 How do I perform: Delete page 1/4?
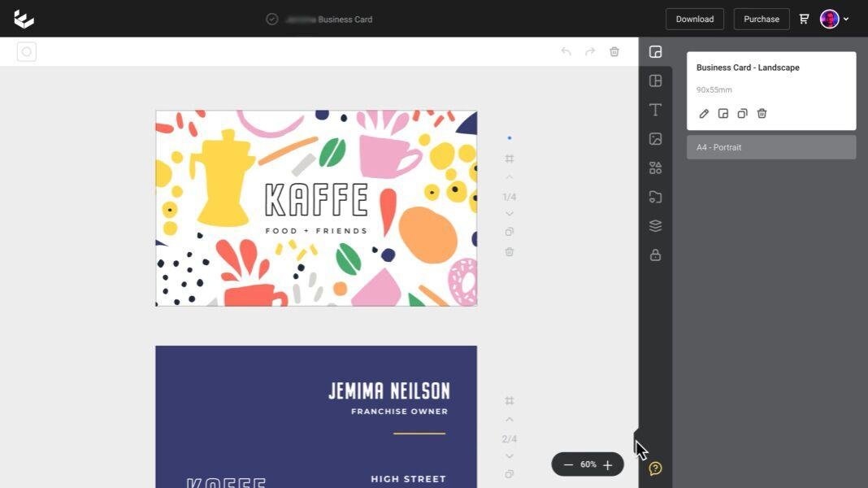point(510,252)
